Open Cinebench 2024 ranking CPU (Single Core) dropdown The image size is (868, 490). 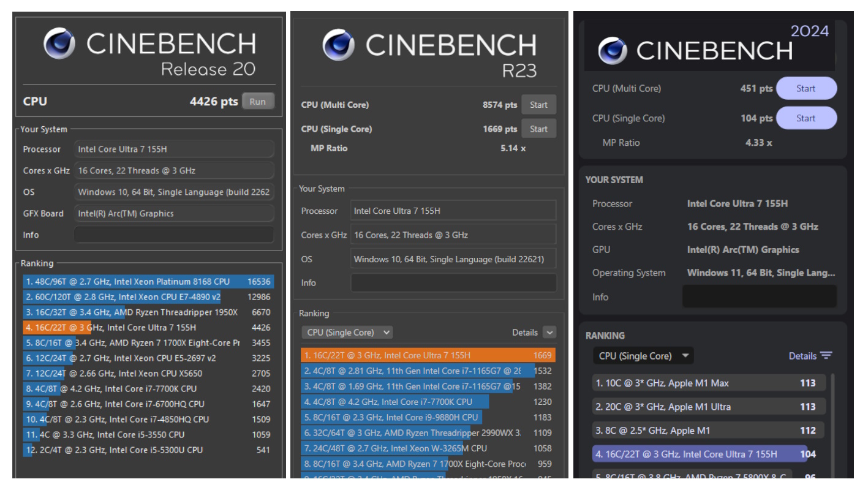643,356
